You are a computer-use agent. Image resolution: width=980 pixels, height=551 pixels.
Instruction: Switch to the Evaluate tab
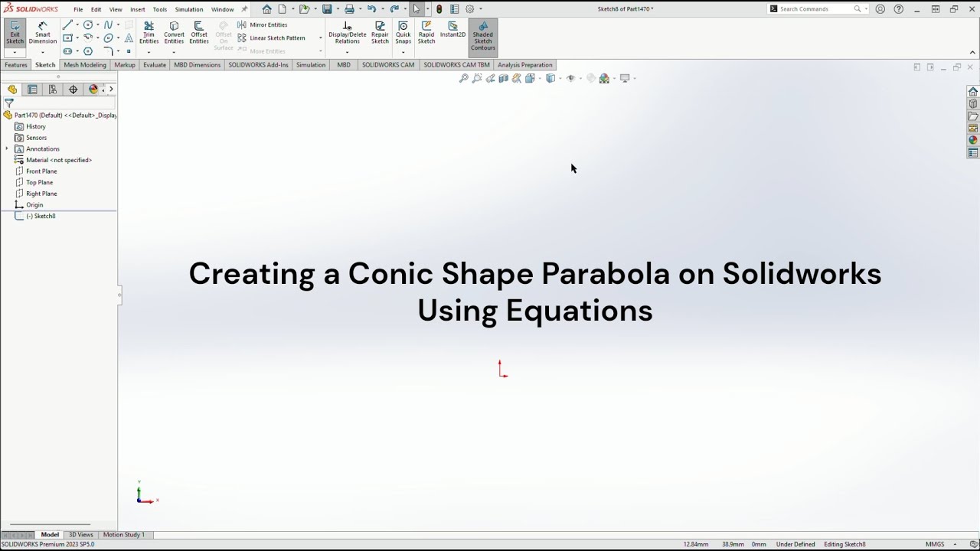(x=155, y=65)
